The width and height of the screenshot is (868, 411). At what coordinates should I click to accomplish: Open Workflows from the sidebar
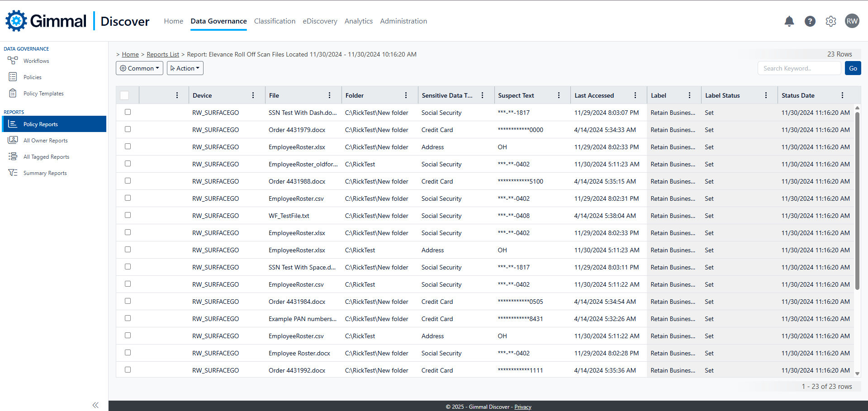coord(36,61)
